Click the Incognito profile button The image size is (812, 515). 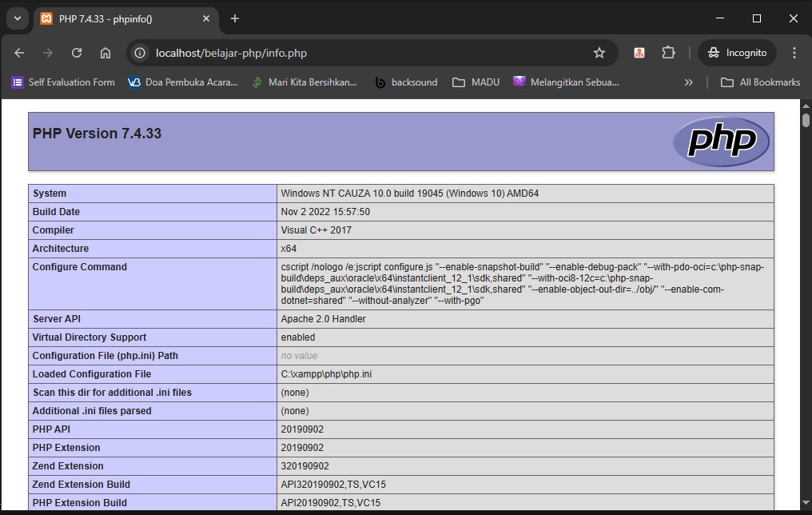737,53
